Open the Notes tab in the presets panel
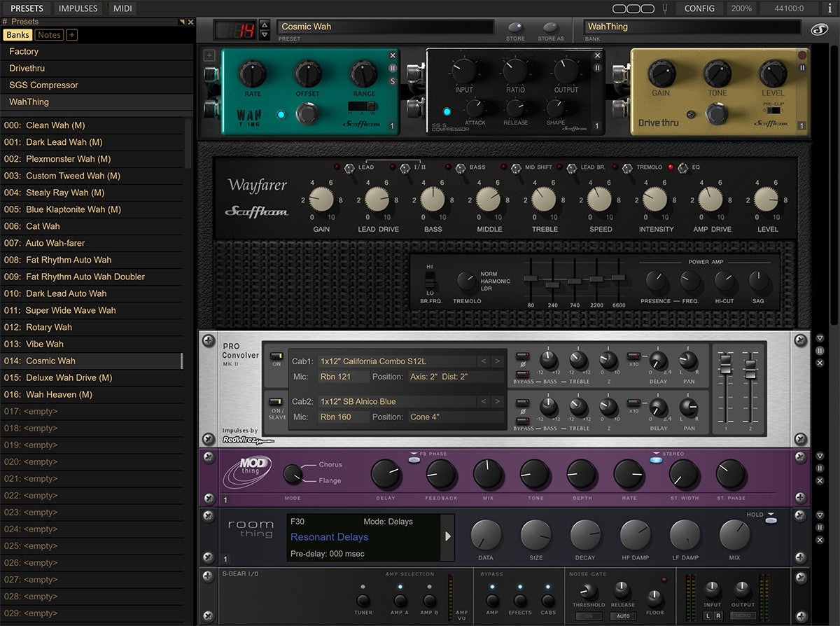 [x=48, y=34]
